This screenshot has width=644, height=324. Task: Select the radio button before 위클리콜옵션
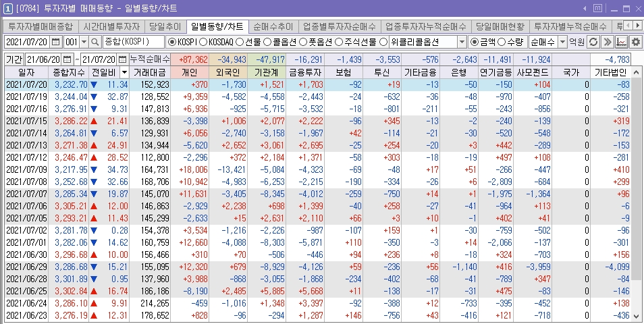pos(383,41)
